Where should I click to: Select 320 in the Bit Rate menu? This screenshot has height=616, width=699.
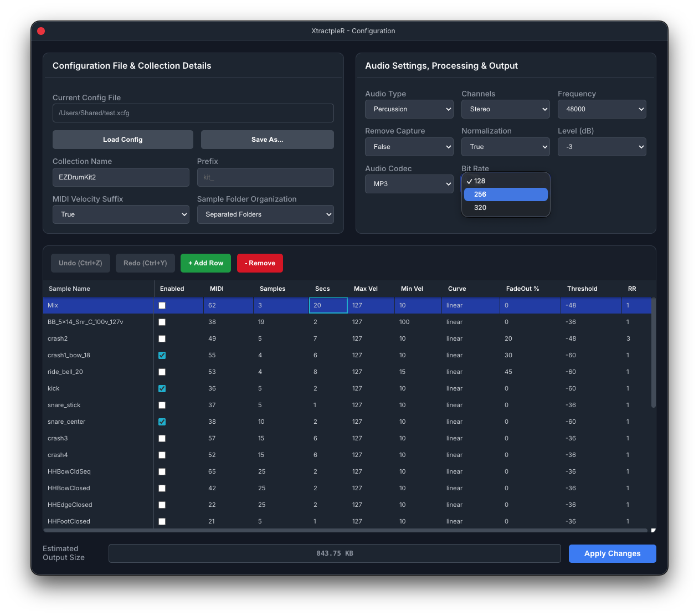click(480, 207)
